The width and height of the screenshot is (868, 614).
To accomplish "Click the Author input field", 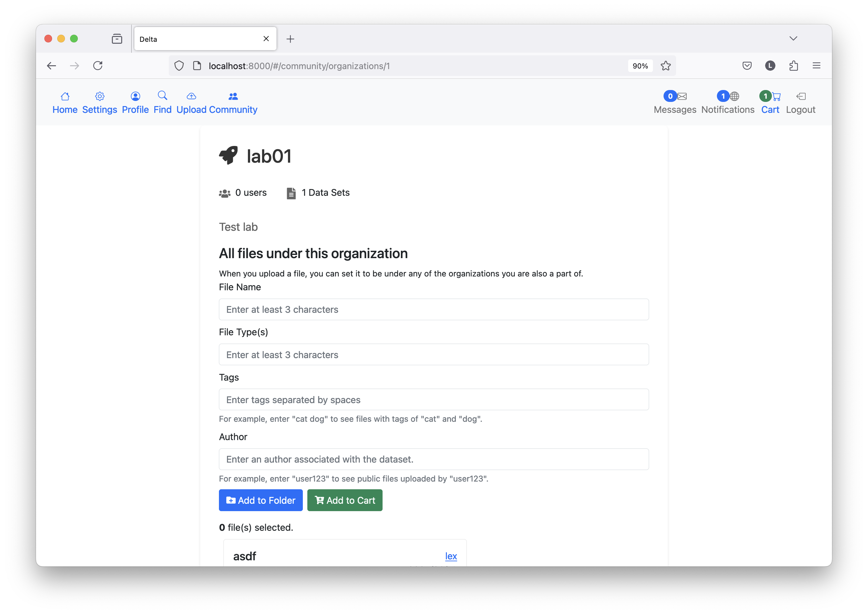I will (434, 459).
